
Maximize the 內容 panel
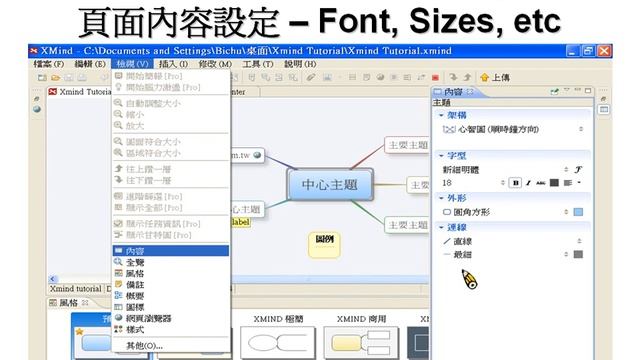(588, 90)
